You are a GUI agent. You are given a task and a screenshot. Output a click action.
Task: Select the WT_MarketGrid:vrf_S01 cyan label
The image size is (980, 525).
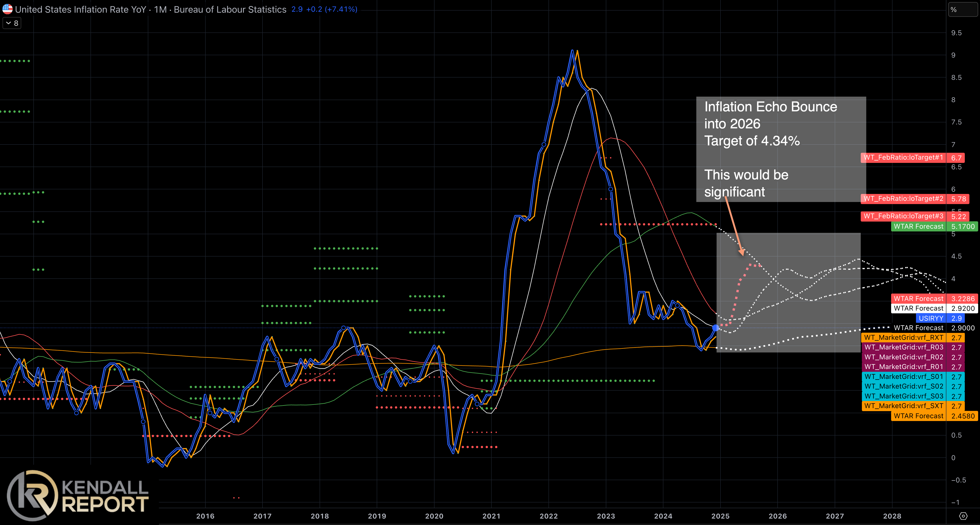coord(903,376)
